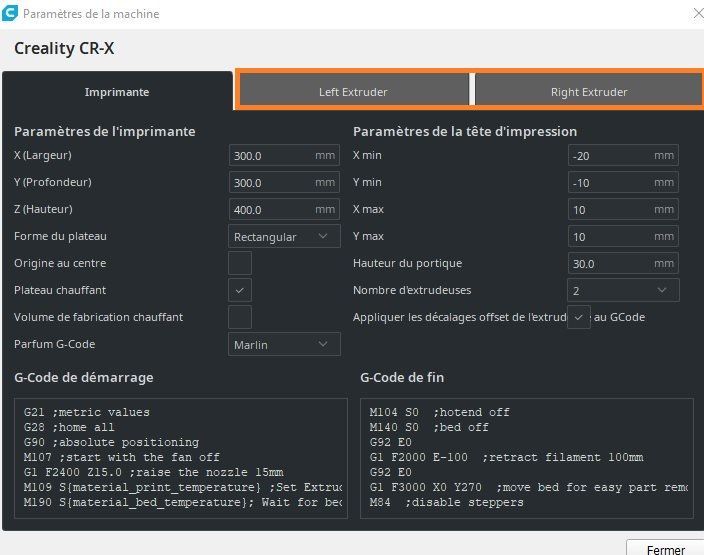Click the 'M109 S{material_print_temperature}' line
The image size is (704, 555).
pyautogui.click(x=183, y=487)
